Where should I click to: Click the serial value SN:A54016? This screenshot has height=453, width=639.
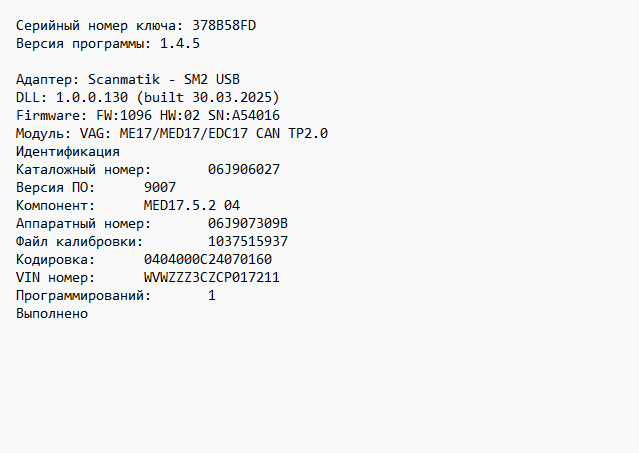244,115
